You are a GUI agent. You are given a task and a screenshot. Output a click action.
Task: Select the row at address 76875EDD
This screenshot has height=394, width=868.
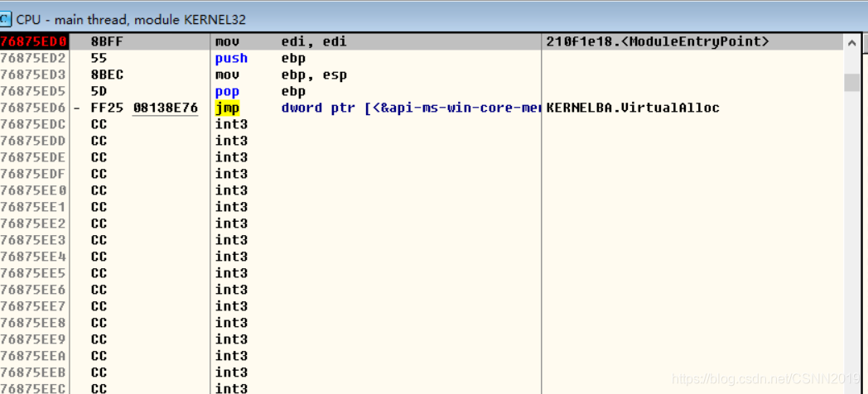[x=422, y=141]
